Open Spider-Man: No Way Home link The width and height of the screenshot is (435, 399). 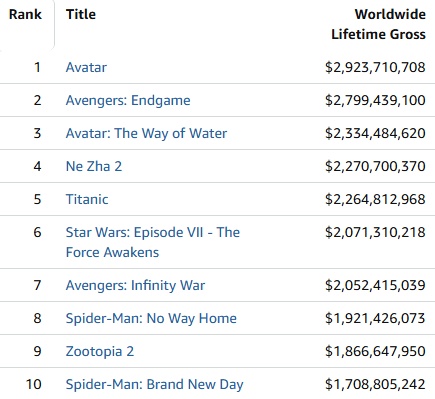click(x=151, y=318)
